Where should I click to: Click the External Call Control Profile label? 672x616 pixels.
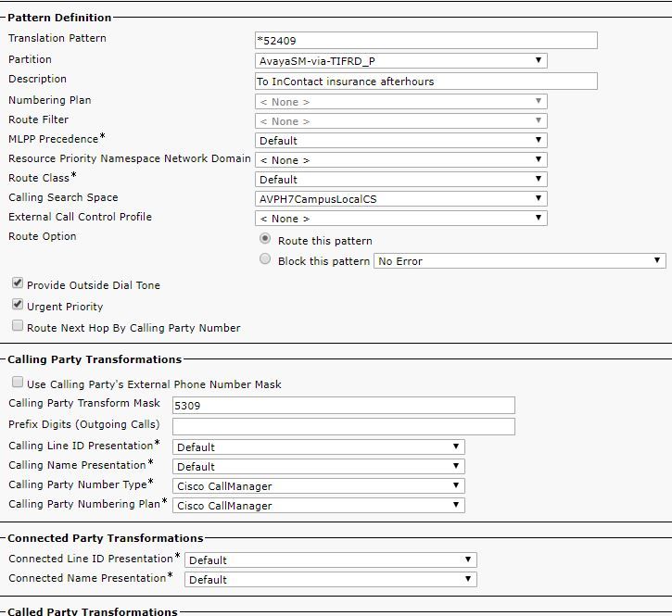[x=80, y=217]
